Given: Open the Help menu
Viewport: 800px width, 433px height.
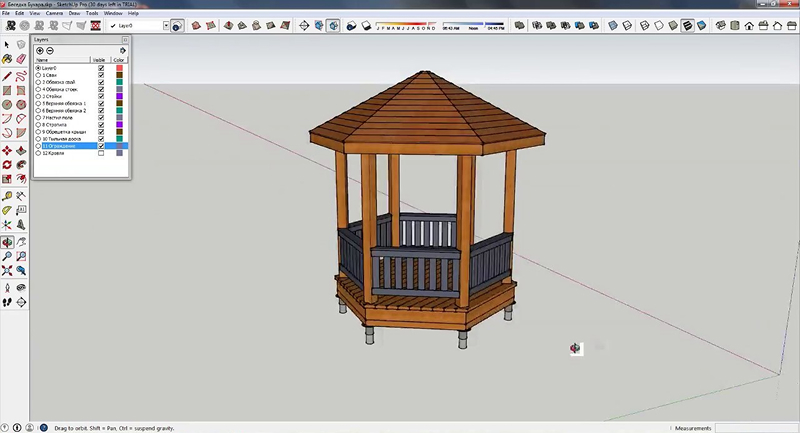Looking at the screenshot, I should click(133, 13).
